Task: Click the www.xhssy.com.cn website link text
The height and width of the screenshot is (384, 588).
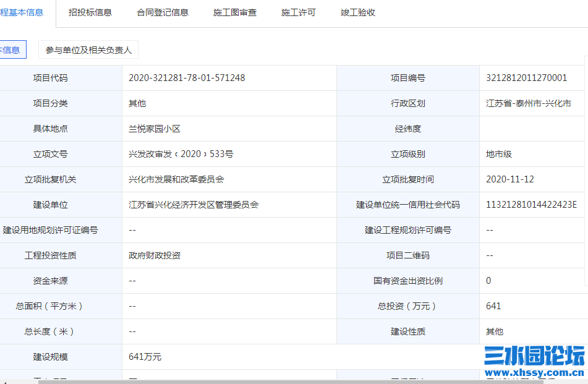Action: (534, 373)
